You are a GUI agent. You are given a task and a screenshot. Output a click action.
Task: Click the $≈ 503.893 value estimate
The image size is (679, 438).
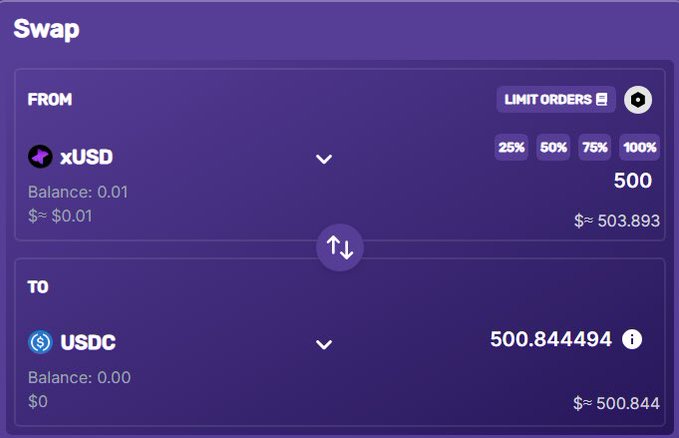616,221
